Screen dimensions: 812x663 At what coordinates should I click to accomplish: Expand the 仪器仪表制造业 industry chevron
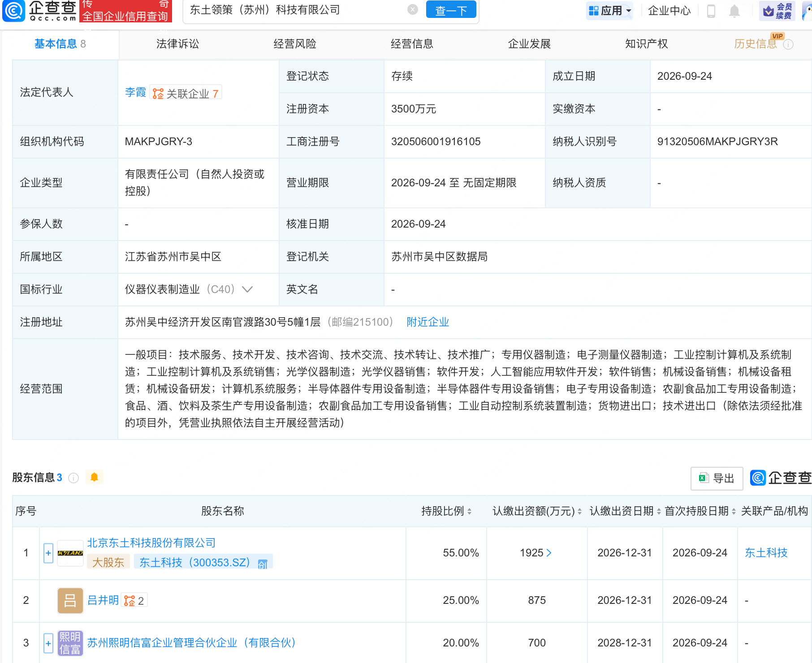pyautogui.click(x=247, y=289)
